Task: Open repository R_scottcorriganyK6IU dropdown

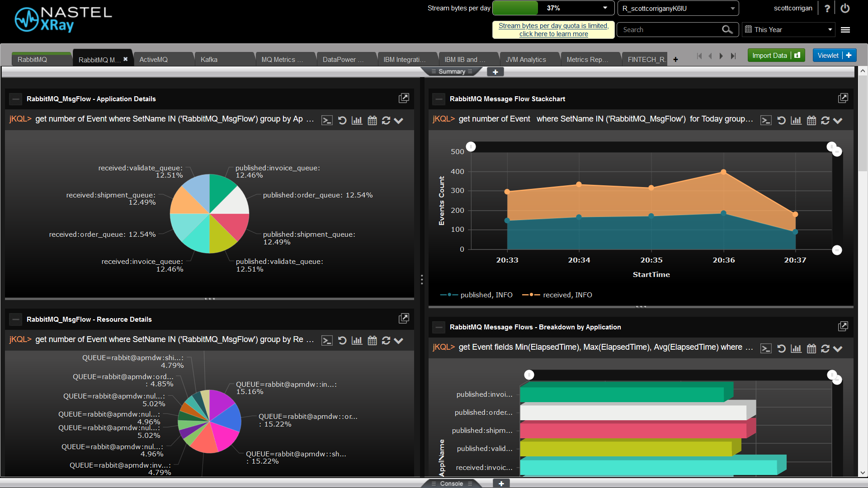Action: coord(678,8)
